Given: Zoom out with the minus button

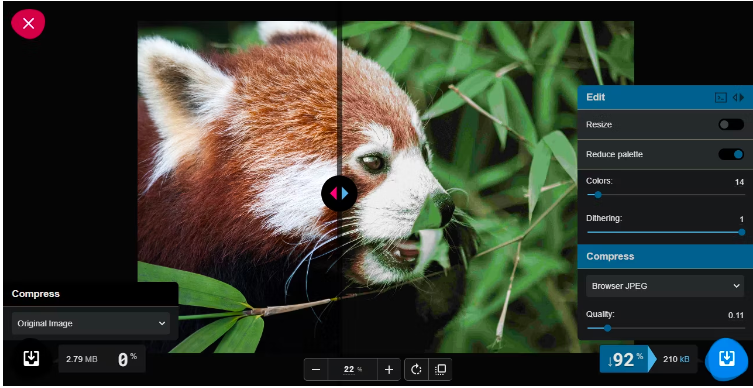Looking at the screenshot, I should (x=316, y=369).
